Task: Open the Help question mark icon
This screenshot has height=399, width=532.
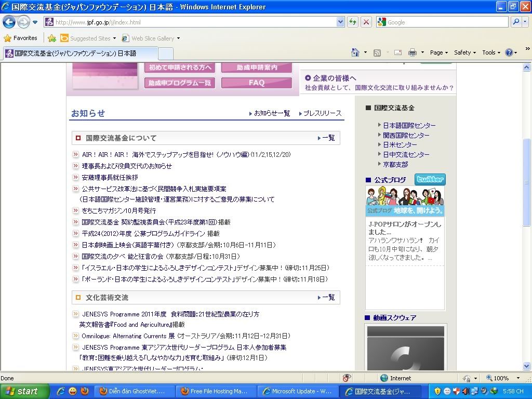Action: [509, 52]
